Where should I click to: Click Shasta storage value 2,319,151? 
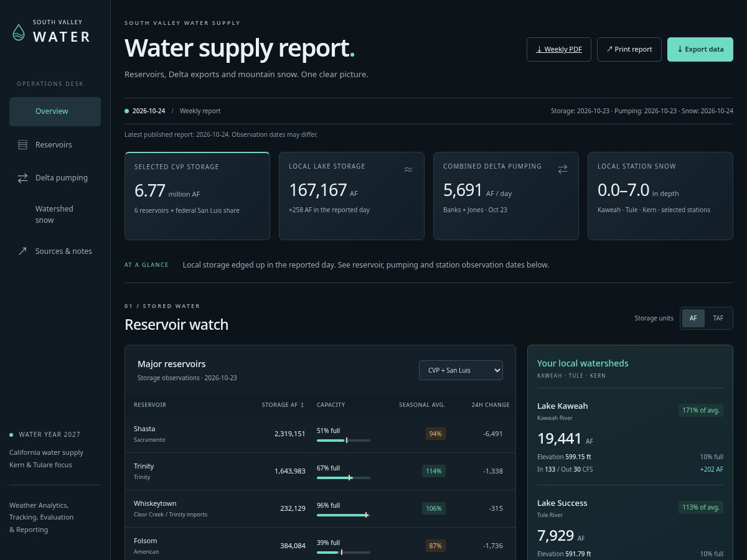click(x=290, y=434)
